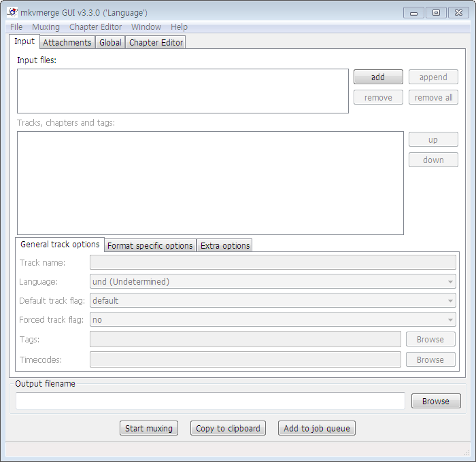The height and width of the screenshot is (462, 476).
Task: Click Copy to clipboard
Action: pyautogui.click(x=228, y=428)
